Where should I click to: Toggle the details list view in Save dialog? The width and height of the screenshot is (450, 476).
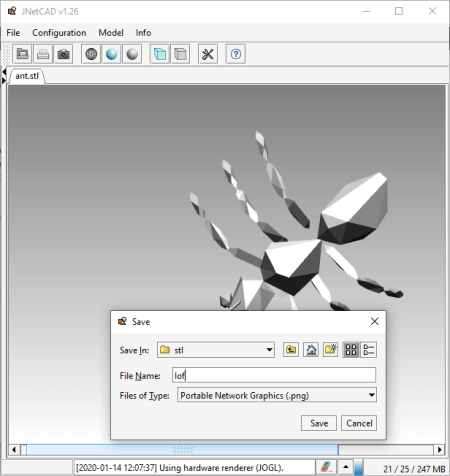coord(369,350)
